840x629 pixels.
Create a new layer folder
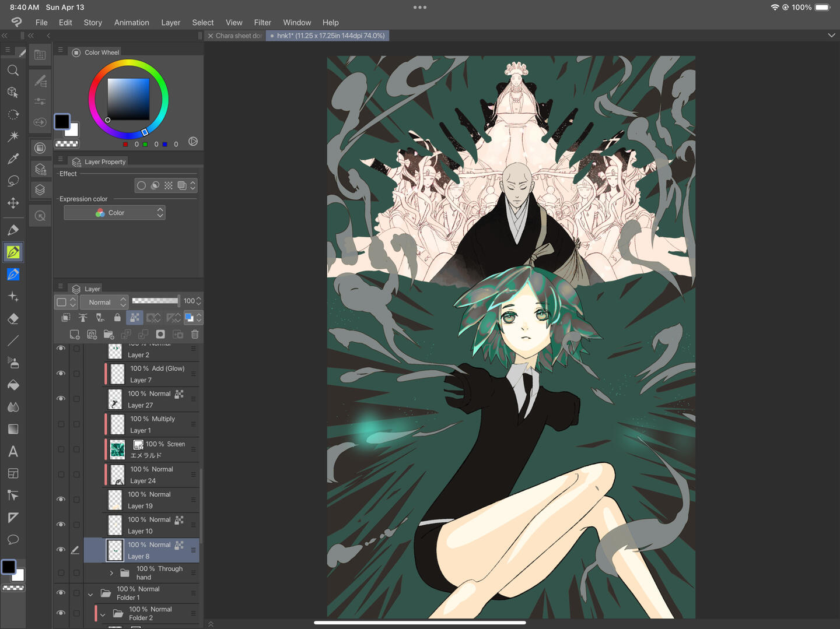[108, 334]
